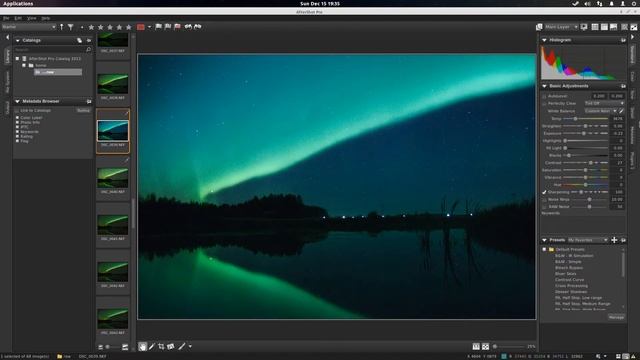640x360 pixels.
Task: Open the Main Layer dropdown
Action: (562, 27)
